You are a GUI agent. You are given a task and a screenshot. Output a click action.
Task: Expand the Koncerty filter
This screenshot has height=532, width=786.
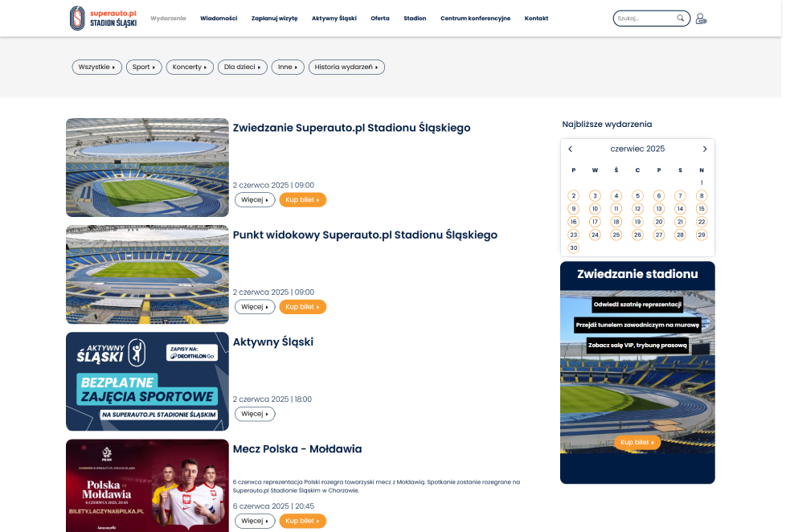pos(190,68)
